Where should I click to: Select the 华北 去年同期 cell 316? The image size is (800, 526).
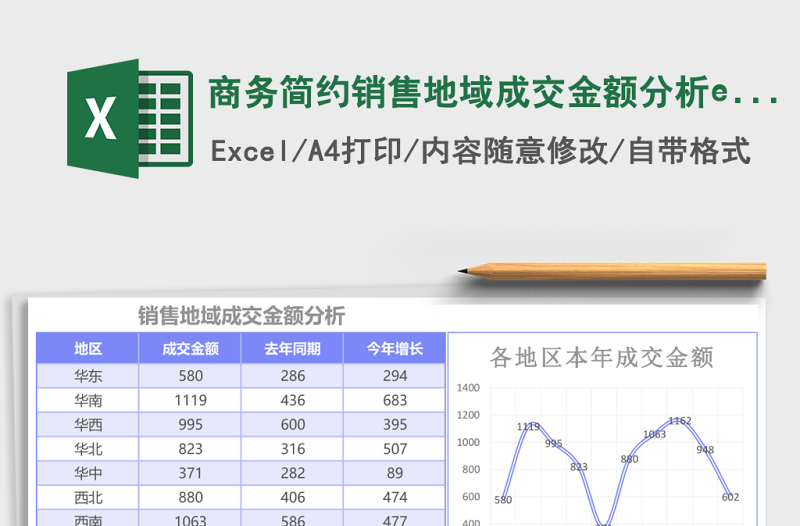[292, 449]
